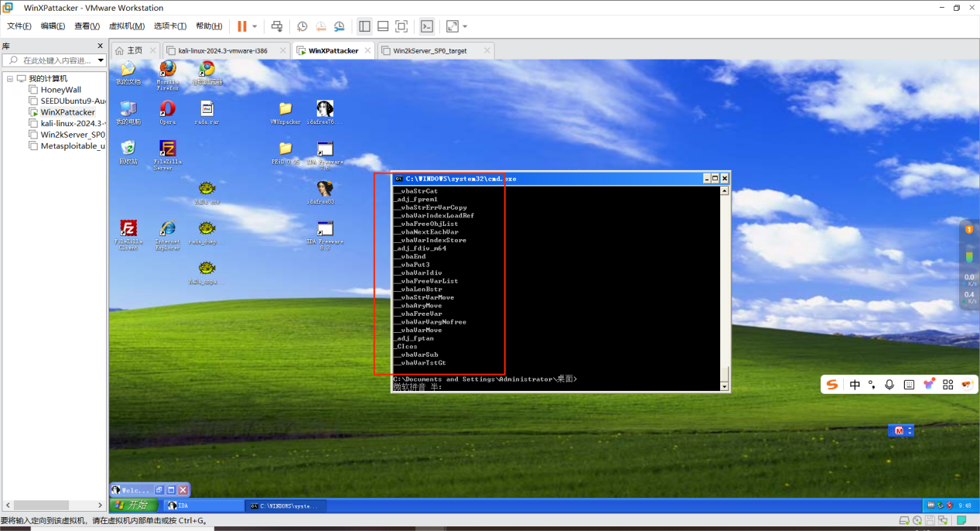980x531 pixels.
Task: Enter full screen mode
Action: pyautogui.click(x=401, y=26)
